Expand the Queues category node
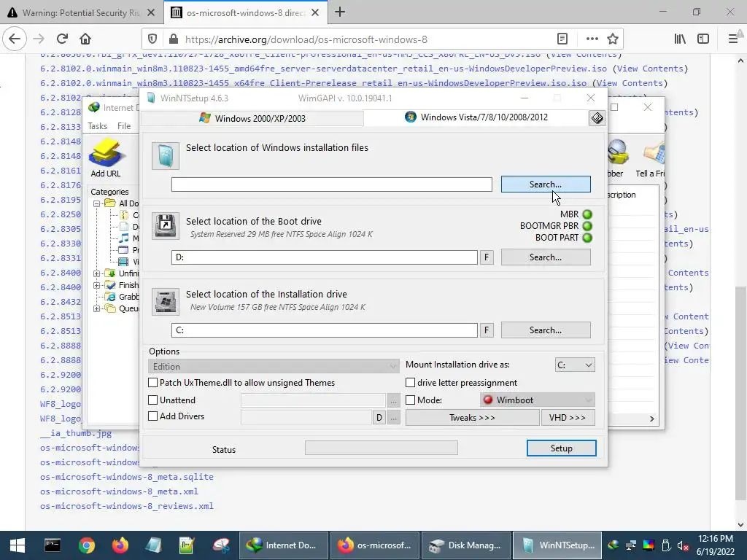The image size is (747, 560). click(x=97, y=308)
